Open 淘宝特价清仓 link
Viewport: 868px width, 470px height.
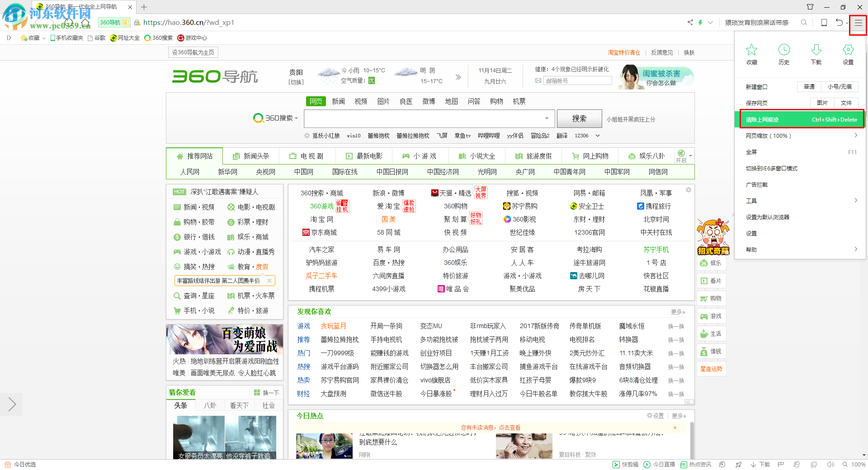click(x=624, y=52)
